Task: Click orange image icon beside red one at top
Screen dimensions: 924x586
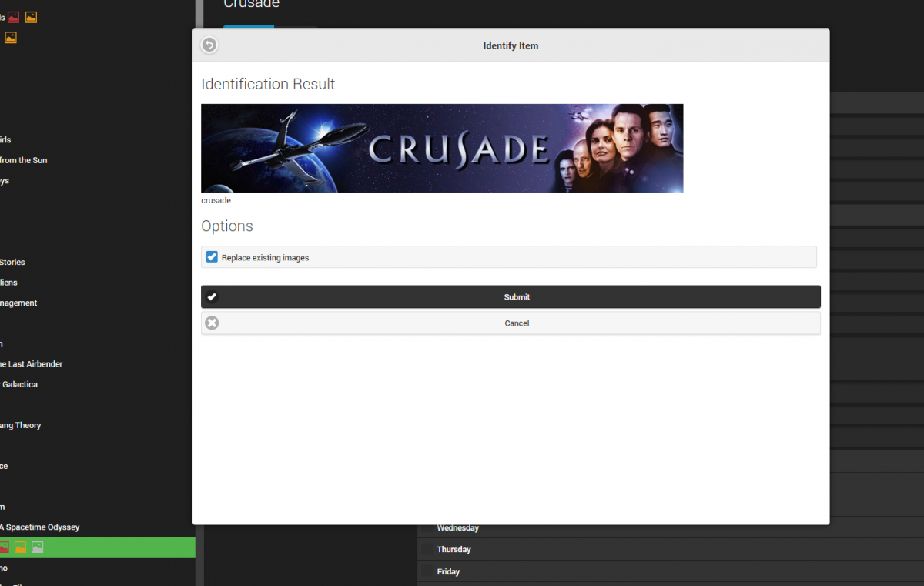Action: (31, 17)
